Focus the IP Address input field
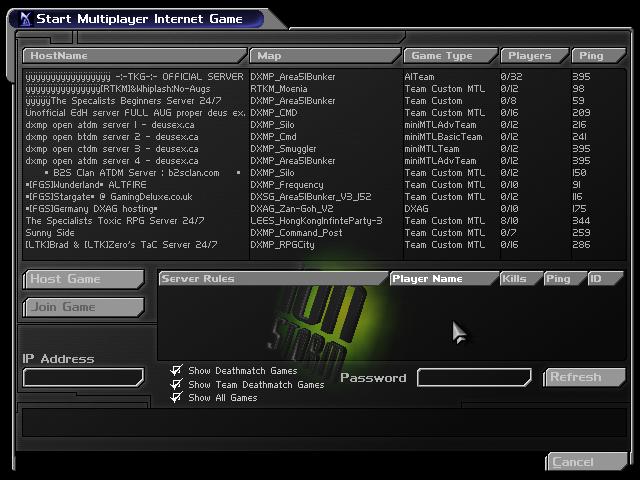The width and height of the screenshot is (640, 480). [x=84, y=377]
